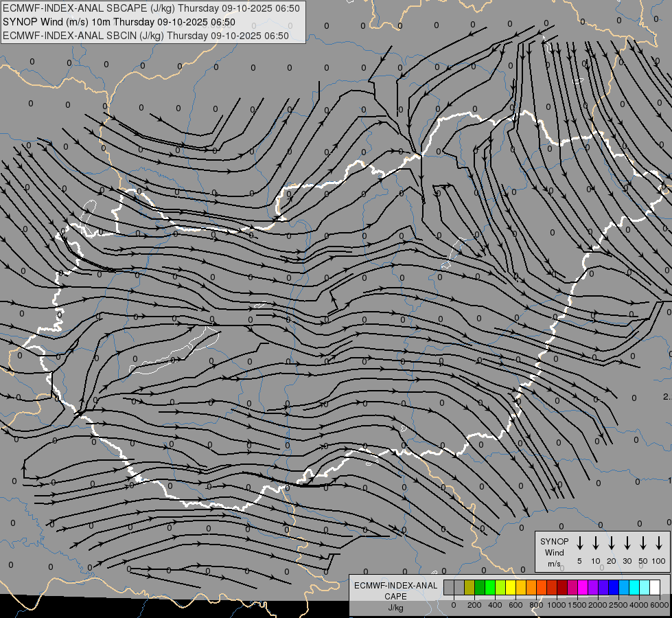
Task: Click the 400 tick label on CAPE scale
Action: click(495, 605)
